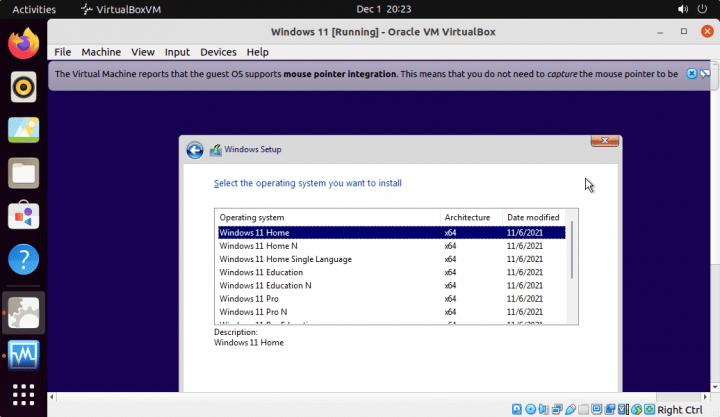
Task: Click the Windows Setup title icon
Action: click(215, 150)
